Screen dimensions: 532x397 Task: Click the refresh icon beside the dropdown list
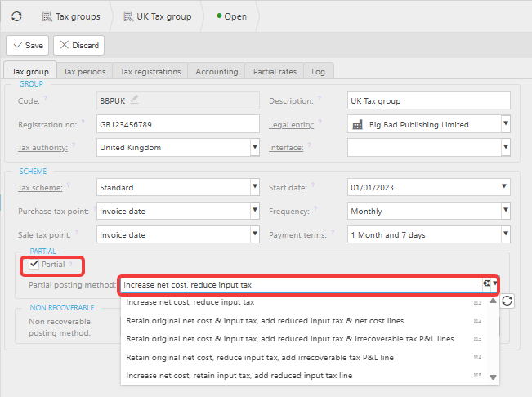tap(507, 301)
